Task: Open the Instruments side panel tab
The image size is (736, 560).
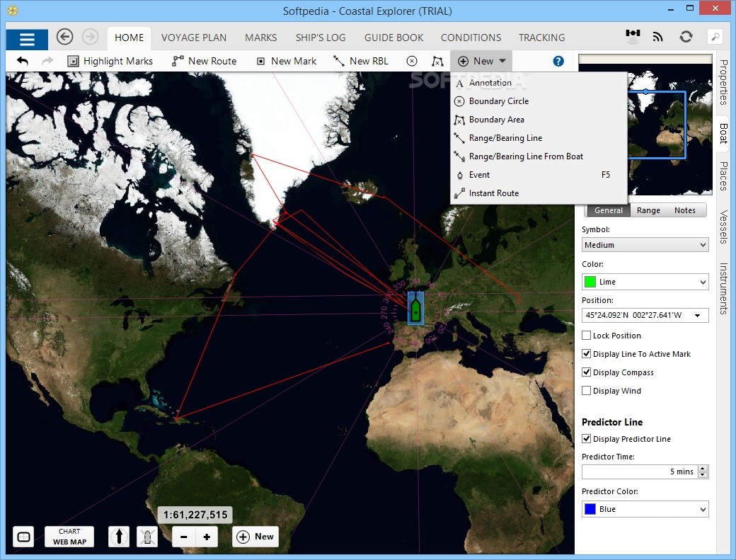Action: pos(723,287)
